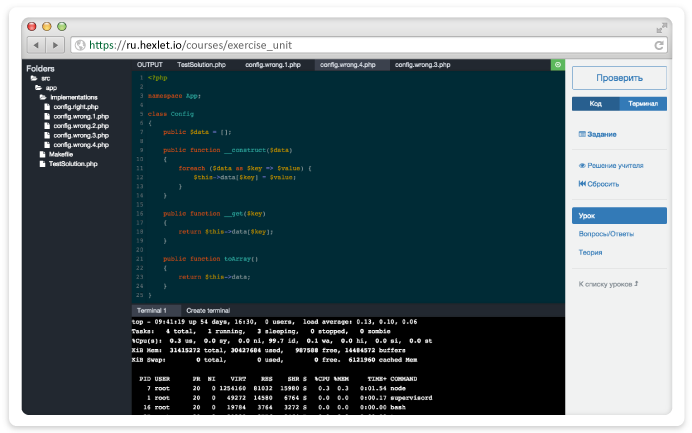
Task: Click the config.right.php file icon
Action: pyautogui.click(x=46, y=107)
